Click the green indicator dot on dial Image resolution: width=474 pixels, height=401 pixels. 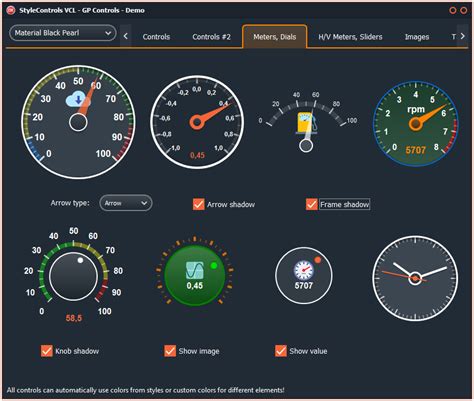[214, 266]
